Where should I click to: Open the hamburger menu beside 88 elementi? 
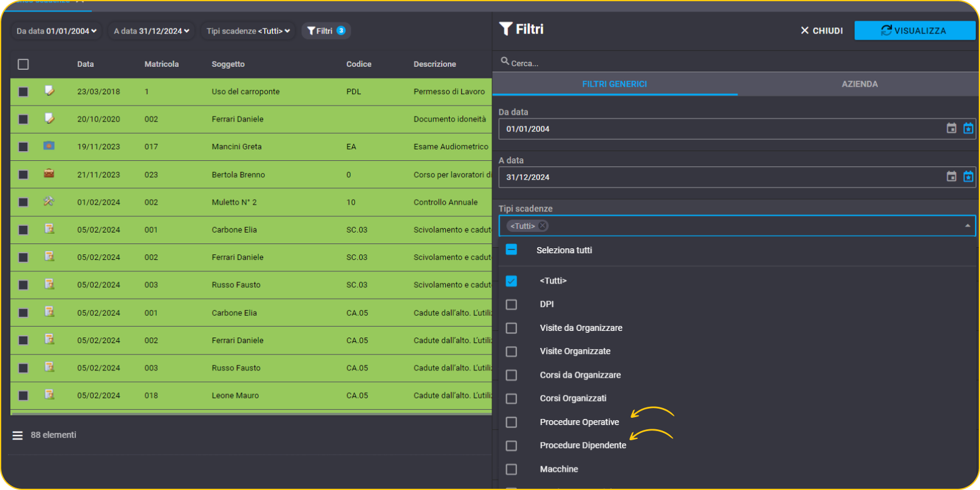coord(18,435)
